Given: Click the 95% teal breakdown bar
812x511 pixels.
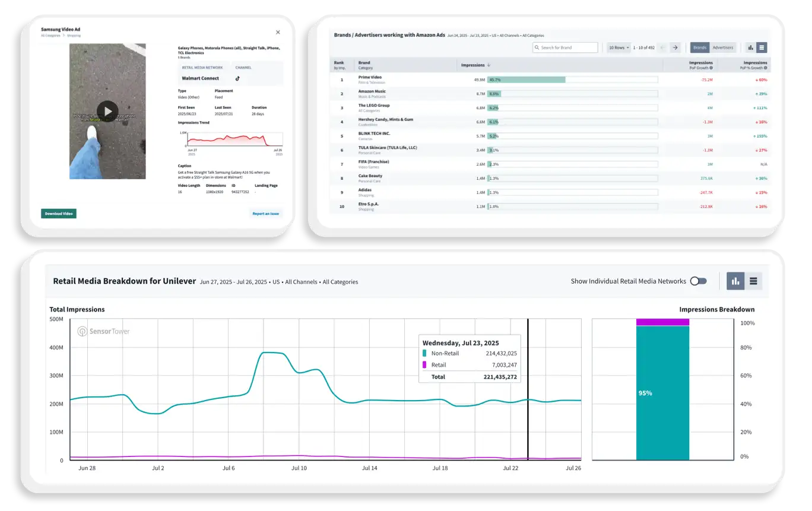Looking at the screenshot, I should [x=663, y=393].
